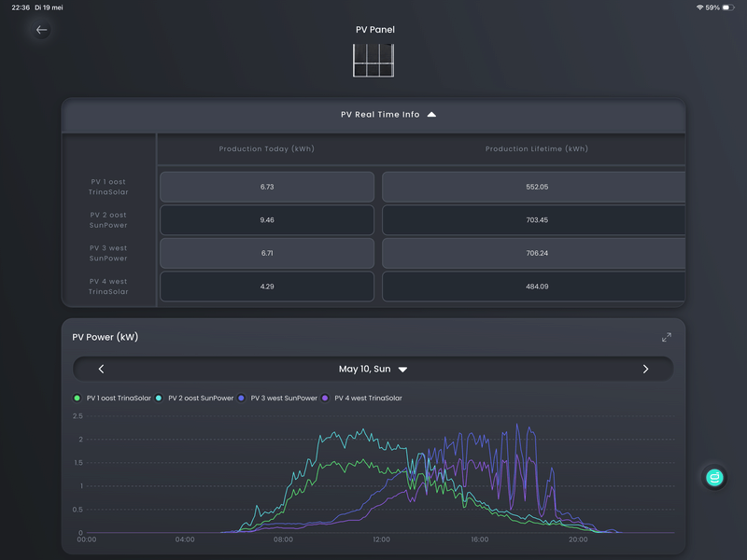Toggle PV 4 west TrinaSolar series
This screenshot has width=747, height=560.
361,399
